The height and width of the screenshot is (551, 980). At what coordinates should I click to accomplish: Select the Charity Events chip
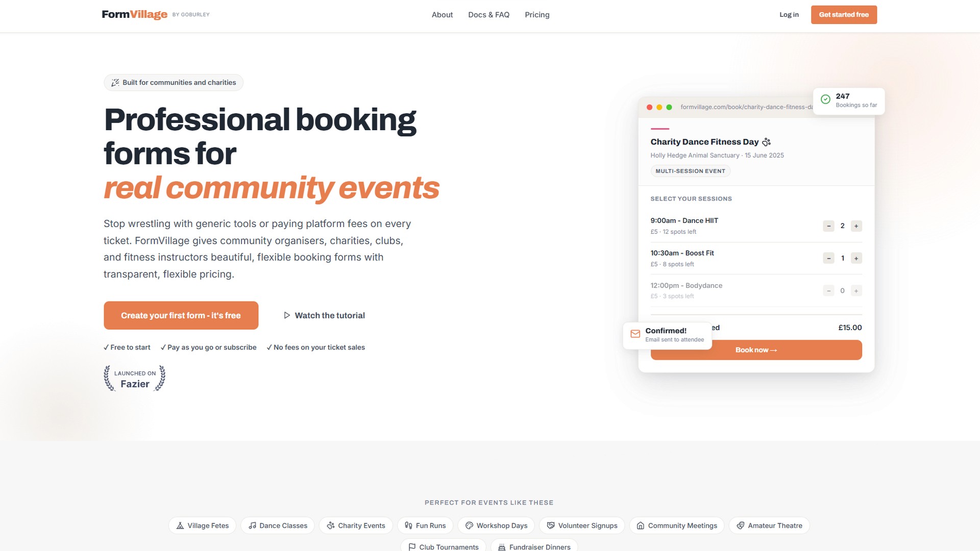[356, 525]
